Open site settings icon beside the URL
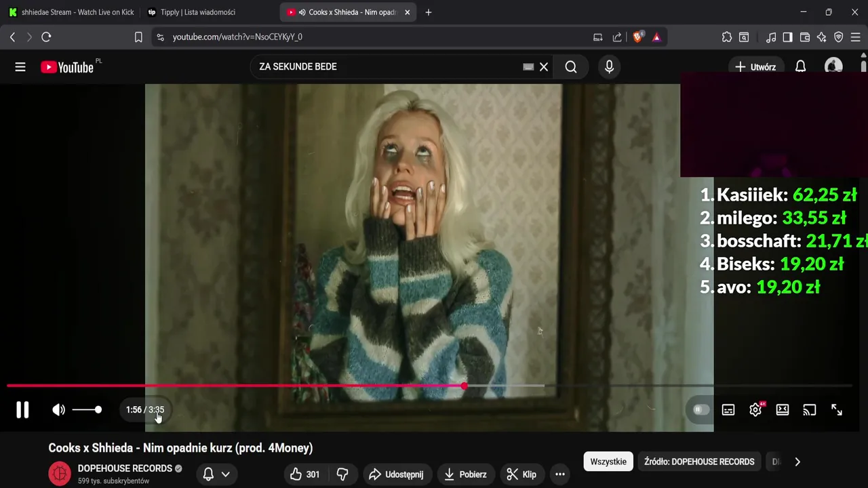Viewport: 868px width, 488px height. click(160, 37)
